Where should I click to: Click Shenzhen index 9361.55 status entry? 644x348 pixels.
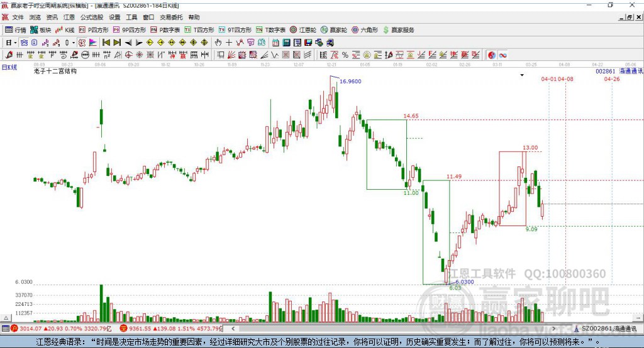pos(171,329)
